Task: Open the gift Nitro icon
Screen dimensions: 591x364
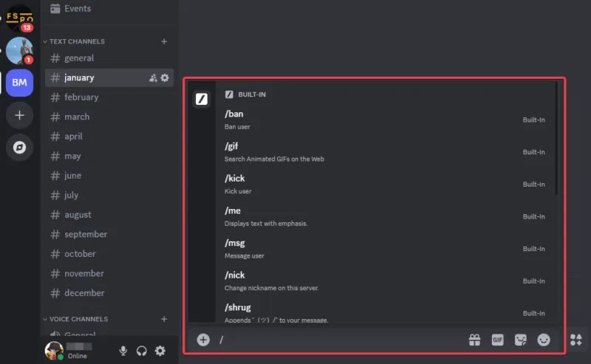Action: [474, 340]
